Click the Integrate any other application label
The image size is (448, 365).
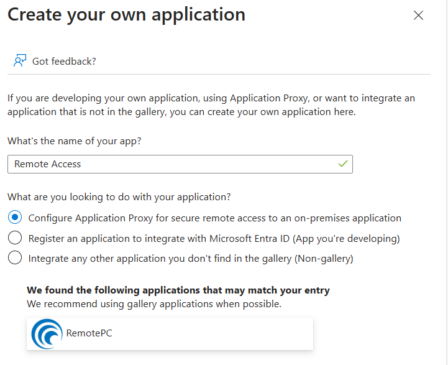pyautogui.click(x=191, y=259)
